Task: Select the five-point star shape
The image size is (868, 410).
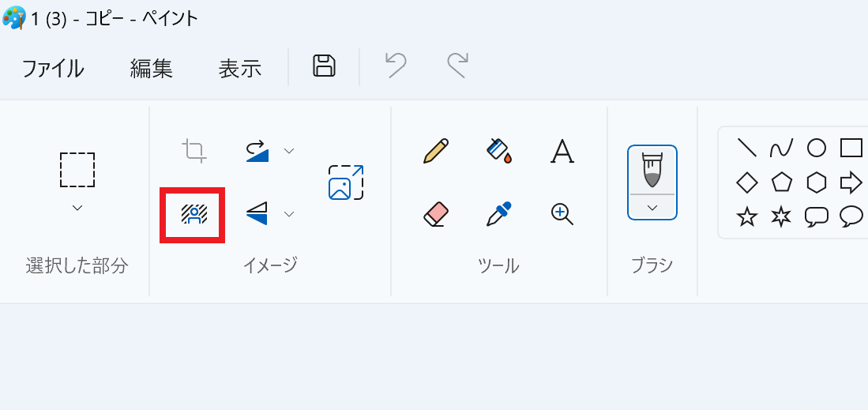Action: click(746, 216)
